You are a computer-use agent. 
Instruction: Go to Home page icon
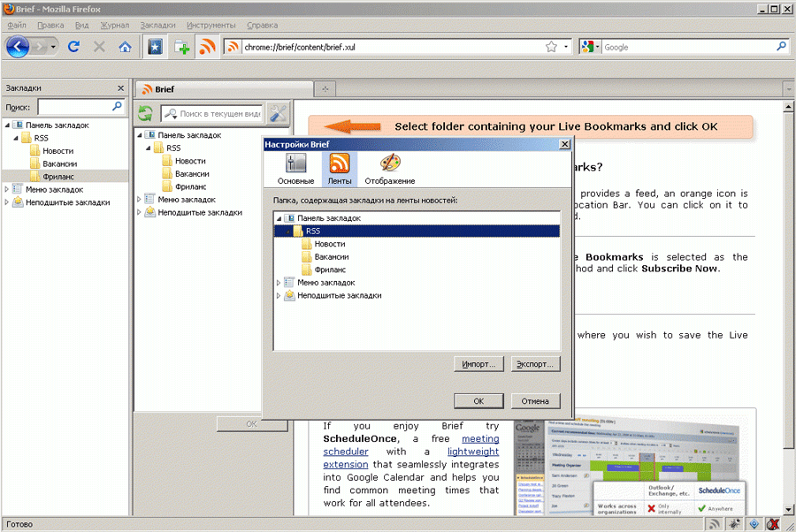(125, 47)
